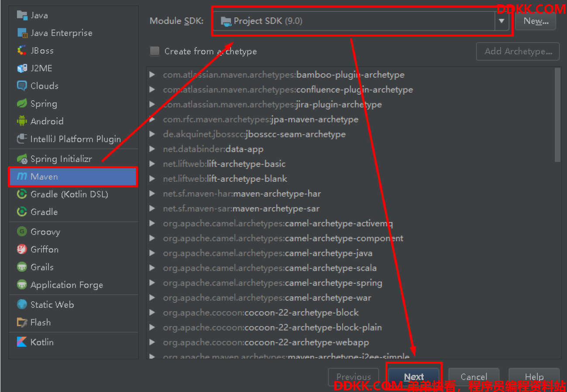Expand confluence-plugin-archetype entry
This screenshot has width=567, height=392.
pos(152,89)
